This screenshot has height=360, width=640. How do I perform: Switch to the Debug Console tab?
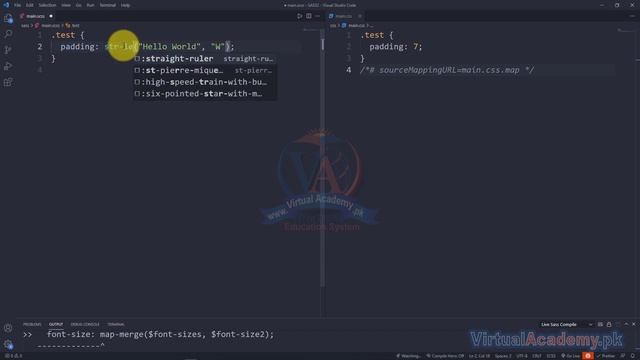click(85, 324)
